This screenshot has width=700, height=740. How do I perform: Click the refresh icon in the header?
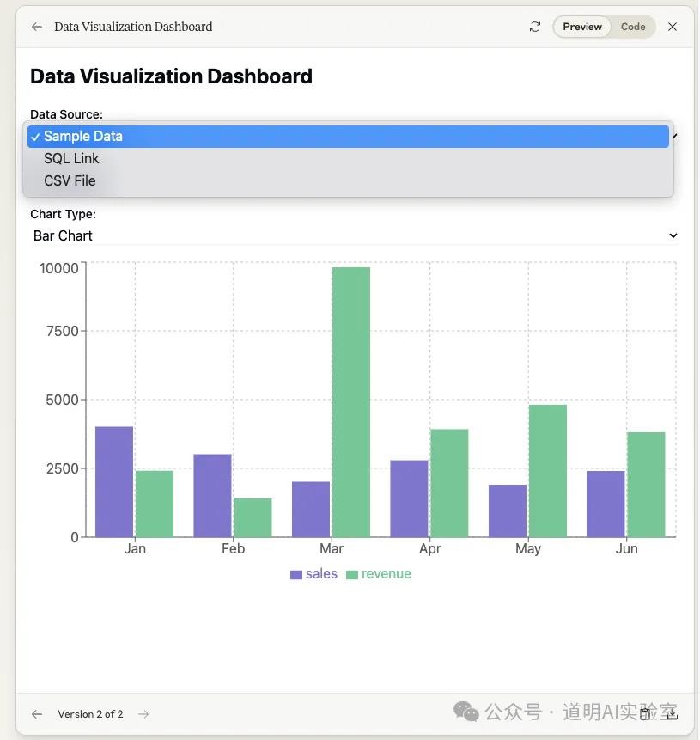[535, 27]
